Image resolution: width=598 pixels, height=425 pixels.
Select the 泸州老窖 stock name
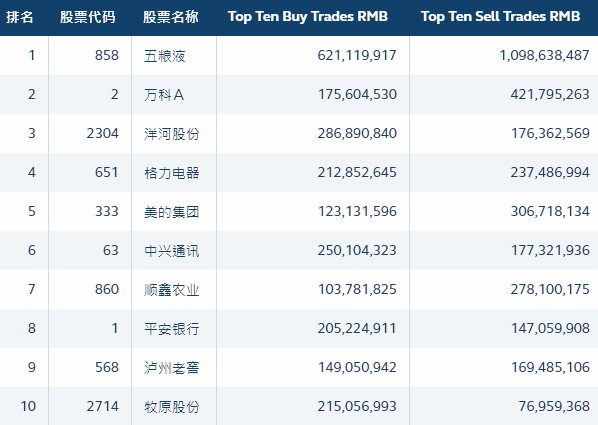pos(172,368)
